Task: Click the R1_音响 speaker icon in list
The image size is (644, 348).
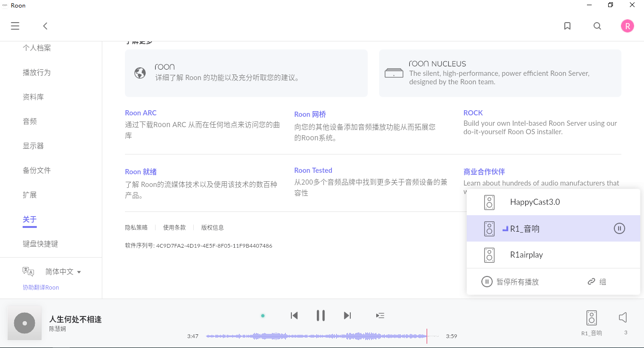Action: pyautogui.click(x=489, y=228)
